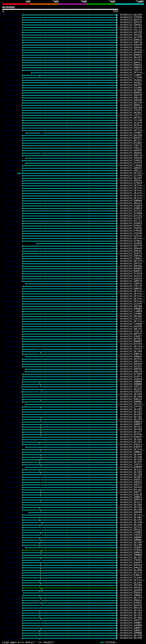This screenshot has height=644, width=146.
Task: Click the purple ~60% identity legend bar
Action: pos(73,4)
